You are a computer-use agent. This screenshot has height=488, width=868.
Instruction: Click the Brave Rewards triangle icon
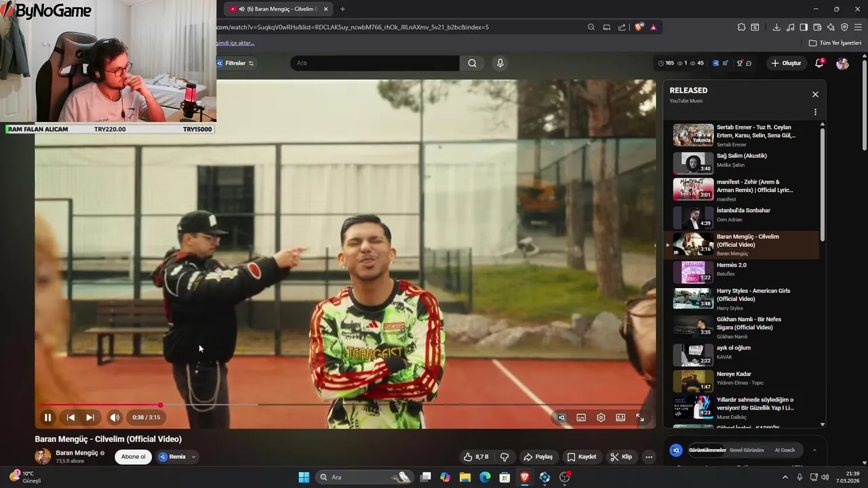pos(653,27)
